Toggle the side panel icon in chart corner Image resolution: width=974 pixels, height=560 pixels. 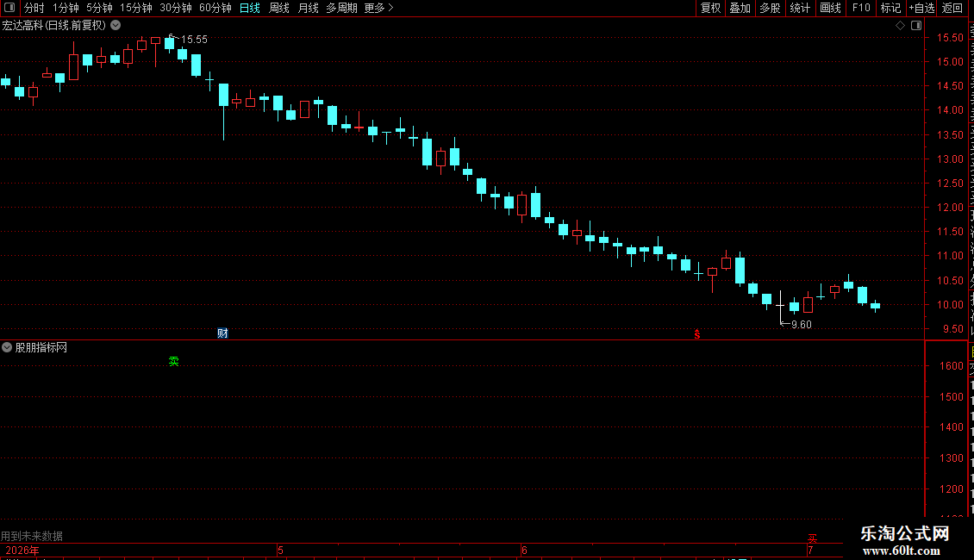point(916,26)
